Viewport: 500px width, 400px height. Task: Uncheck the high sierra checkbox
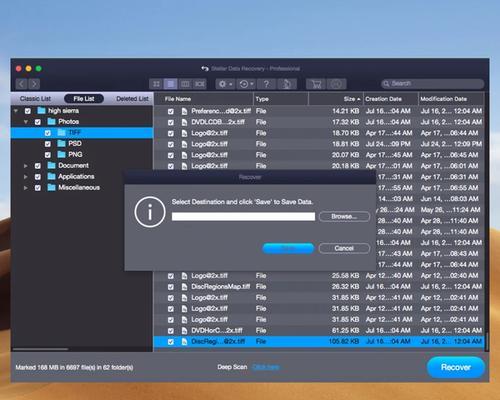[28, 111]
